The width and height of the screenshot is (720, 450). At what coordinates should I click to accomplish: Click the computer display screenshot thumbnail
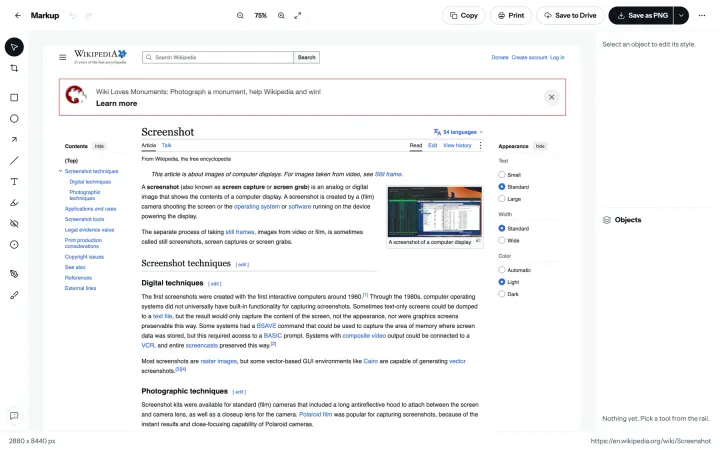click(434, 212)
